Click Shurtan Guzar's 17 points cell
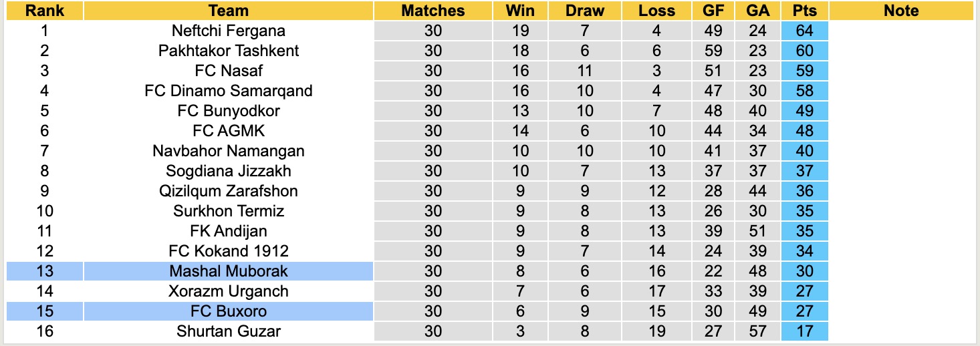This screenshot has width=980, height=346. (804, 331)
